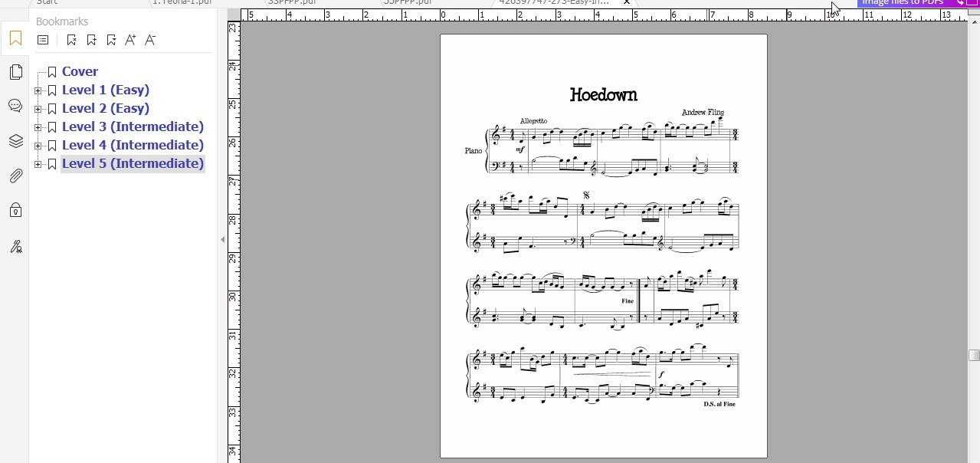Click the vertical scrollbar thumb
The image size is (980, 463).
pyautogui.click(x=974, y=355)
